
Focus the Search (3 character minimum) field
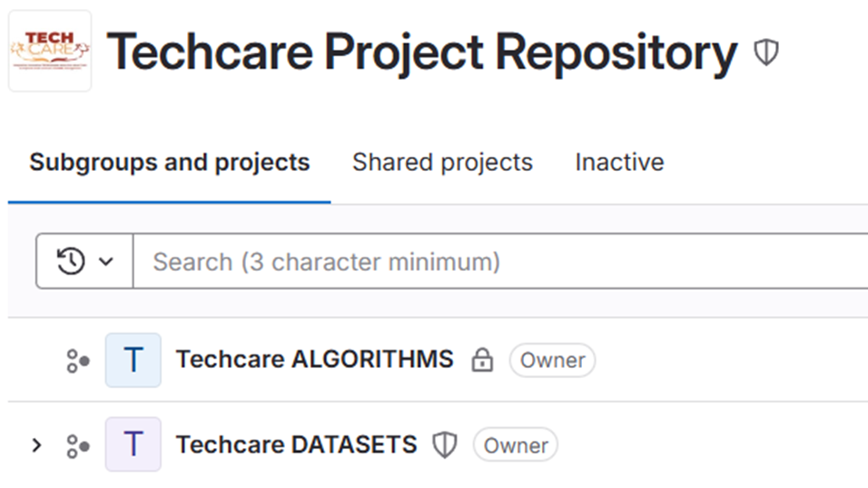[x=499, y=262]
